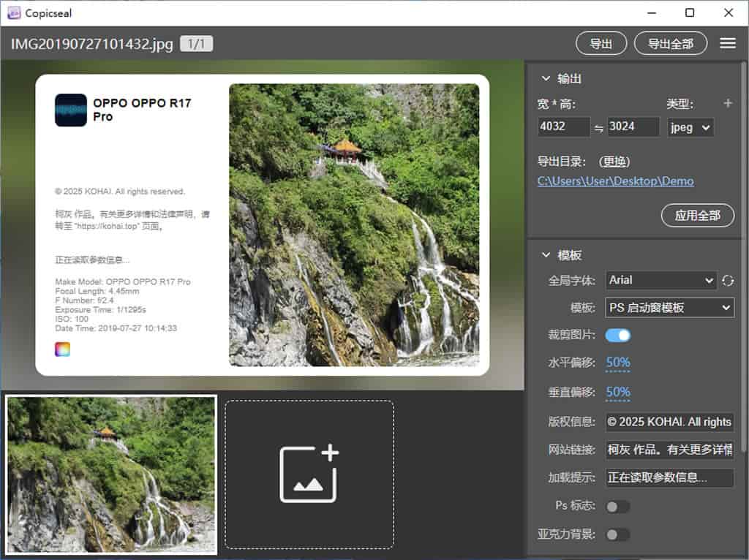The image size is (749, 560).
Task: Open the Desktop\Demo export directory link
Action: tap(615, 181)
